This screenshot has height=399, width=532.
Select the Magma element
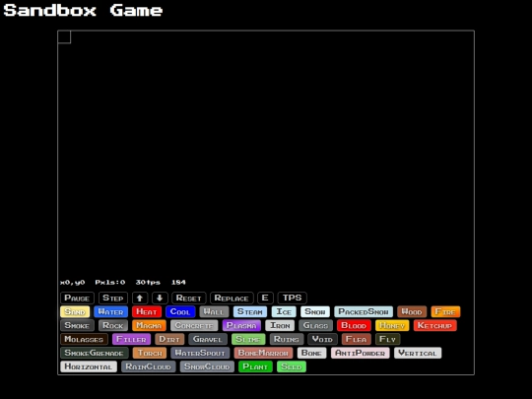click(149, 325)
